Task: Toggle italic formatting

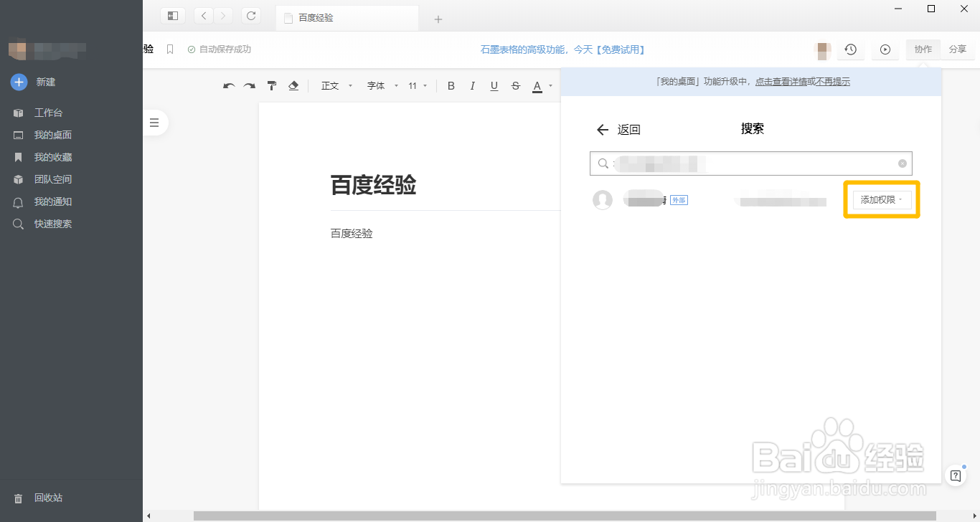Action: coord(472,86)
